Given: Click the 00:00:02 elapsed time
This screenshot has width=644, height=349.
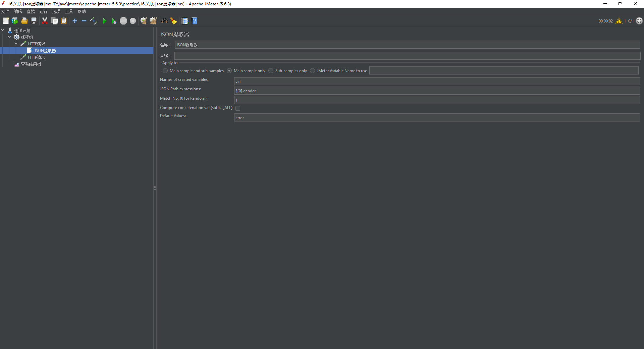Looking at the screenshot, I should pos(605,21).
